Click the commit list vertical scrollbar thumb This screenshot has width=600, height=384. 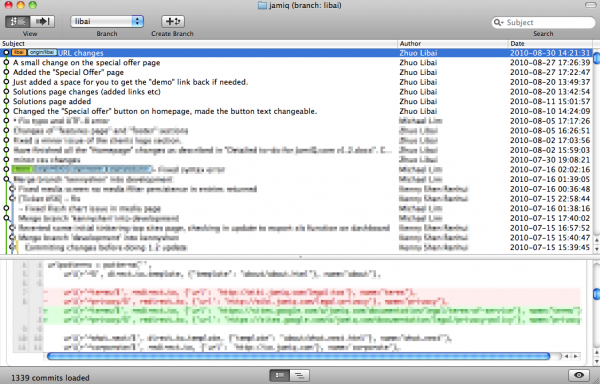coord(596,59)
